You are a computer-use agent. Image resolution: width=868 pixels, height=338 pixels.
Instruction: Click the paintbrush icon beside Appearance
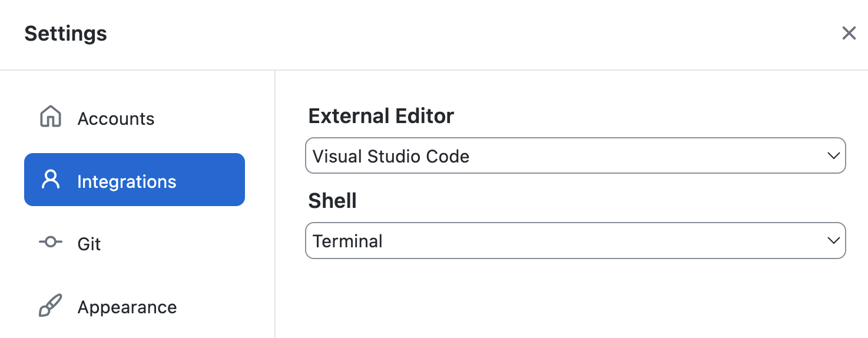[51, 306]
